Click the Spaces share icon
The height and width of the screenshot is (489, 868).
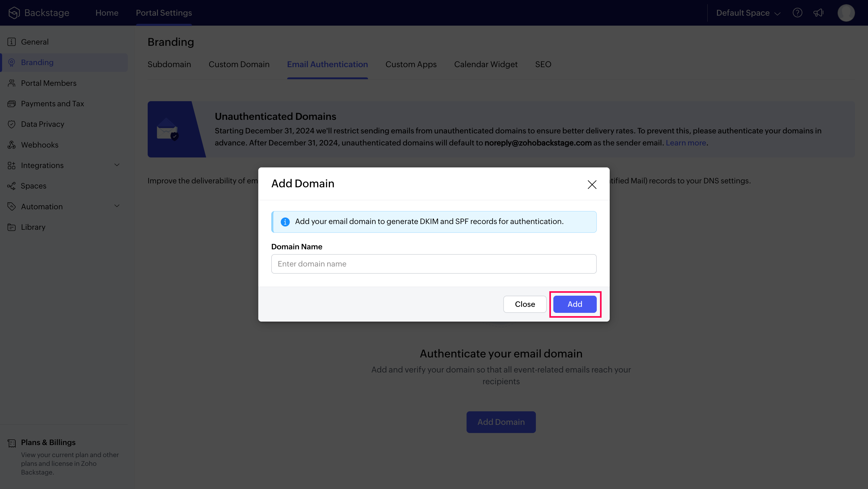[11, 186]
